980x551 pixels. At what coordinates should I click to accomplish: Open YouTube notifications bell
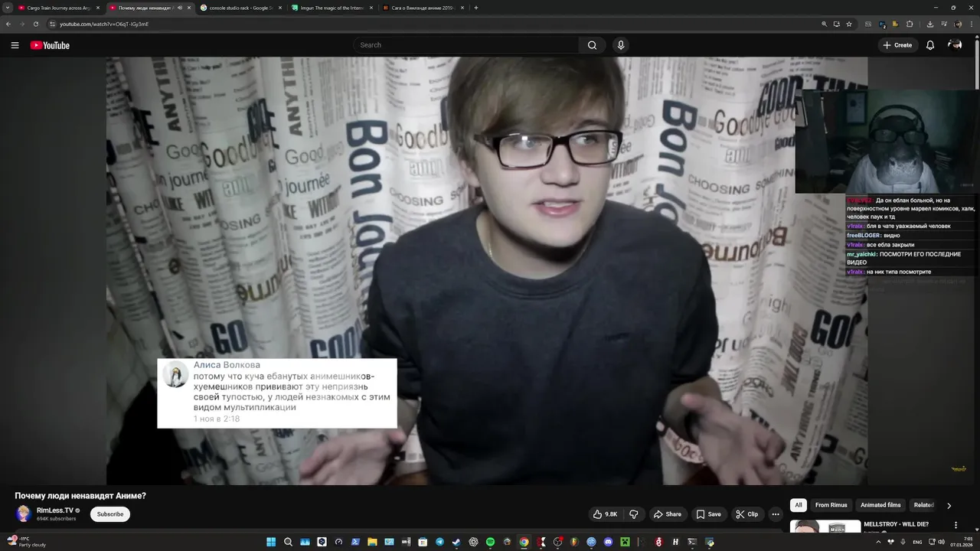pyautogui.click(x=930, y=45)
